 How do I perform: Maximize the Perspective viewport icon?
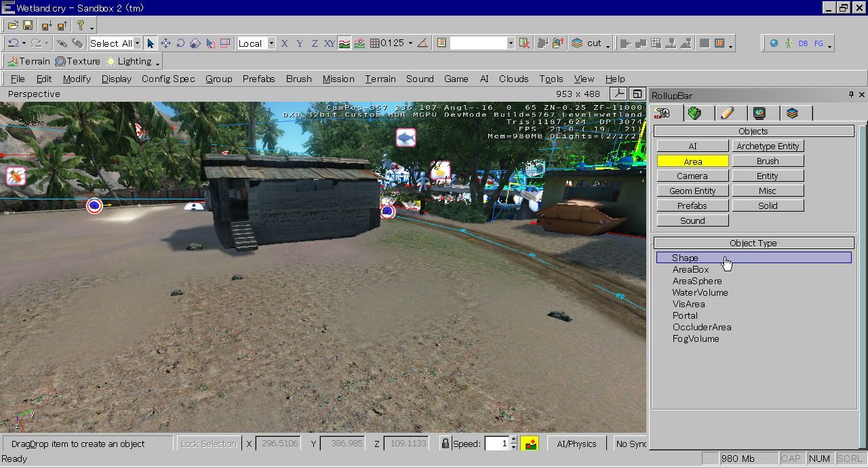(637, 94)
